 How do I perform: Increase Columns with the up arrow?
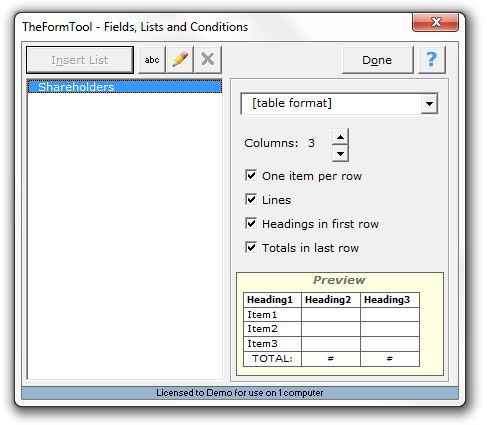[x=340, y=137]
